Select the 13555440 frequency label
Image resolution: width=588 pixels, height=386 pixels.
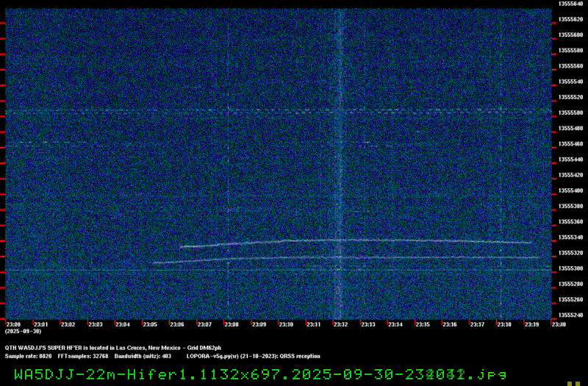click(x=570, y=160)
